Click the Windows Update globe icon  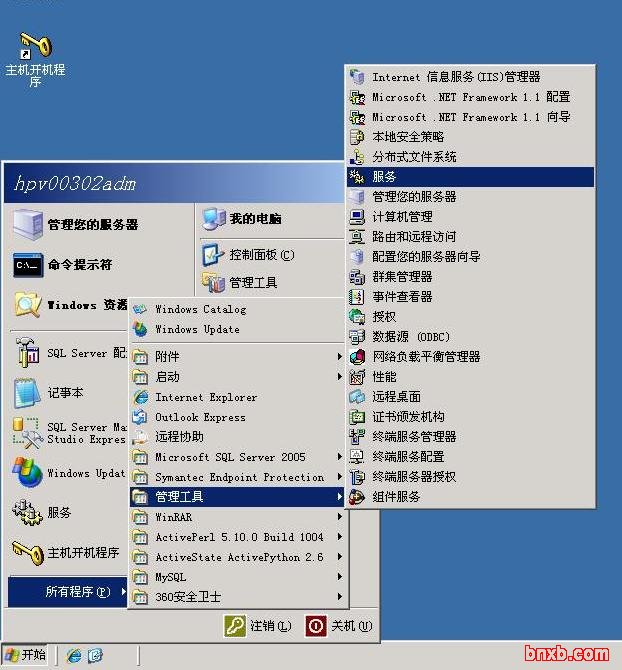tap(141, 329)
